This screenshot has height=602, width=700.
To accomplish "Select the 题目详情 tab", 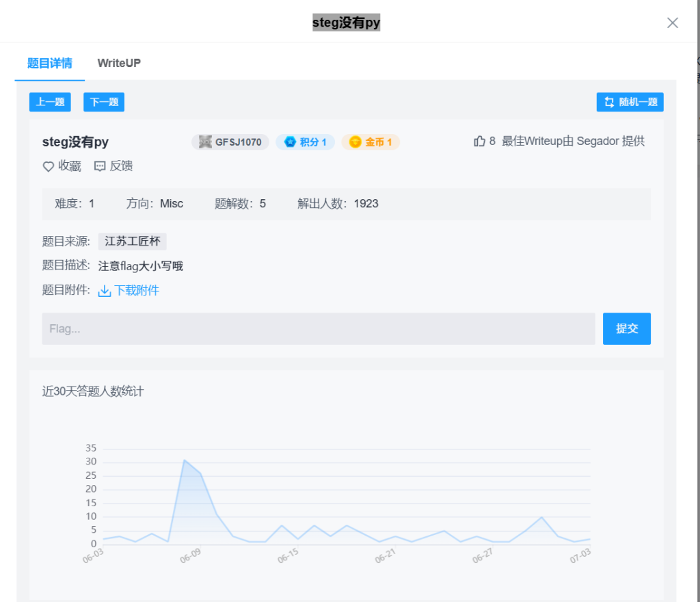I will tap(49, 63).
